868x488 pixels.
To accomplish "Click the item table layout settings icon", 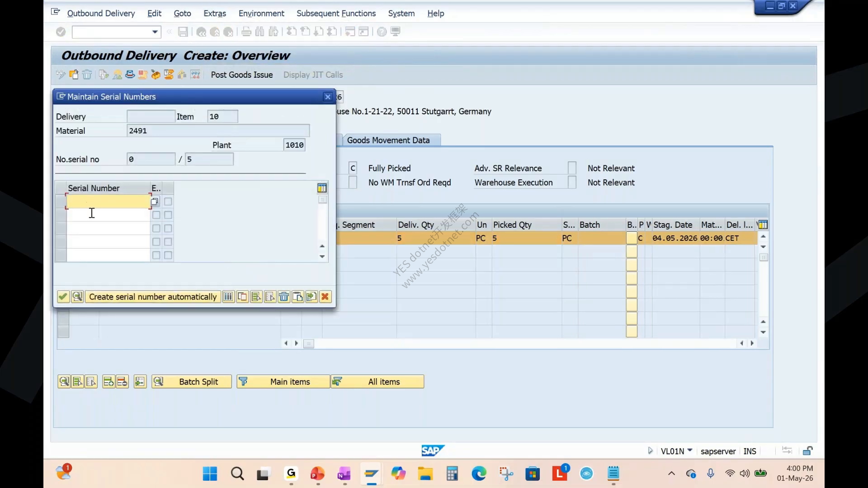I will (763, 225).
